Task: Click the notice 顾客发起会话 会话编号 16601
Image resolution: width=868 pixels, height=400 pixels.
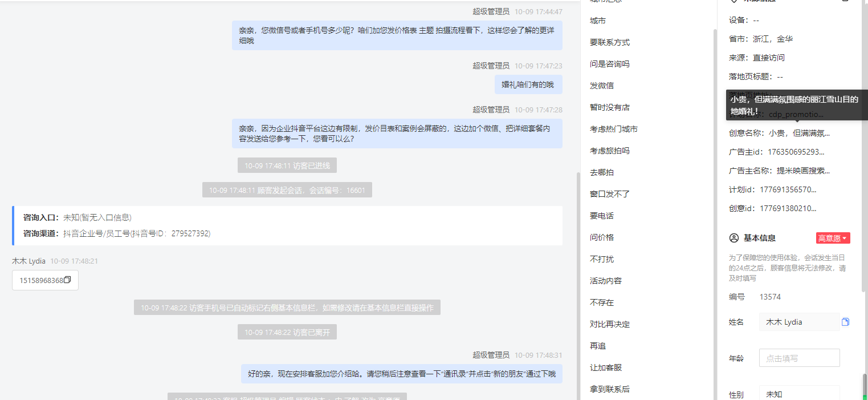Action: click(287, 190)
